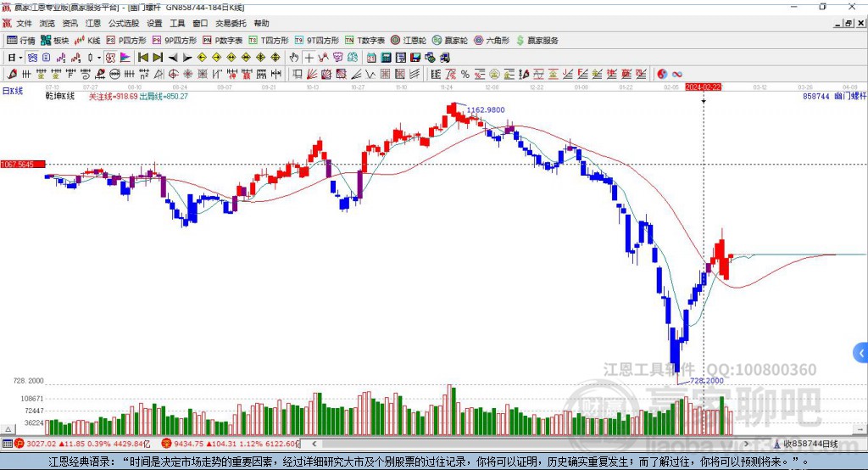Restore the inner document window
Screen dimensions: 868x470
(849, 23)
